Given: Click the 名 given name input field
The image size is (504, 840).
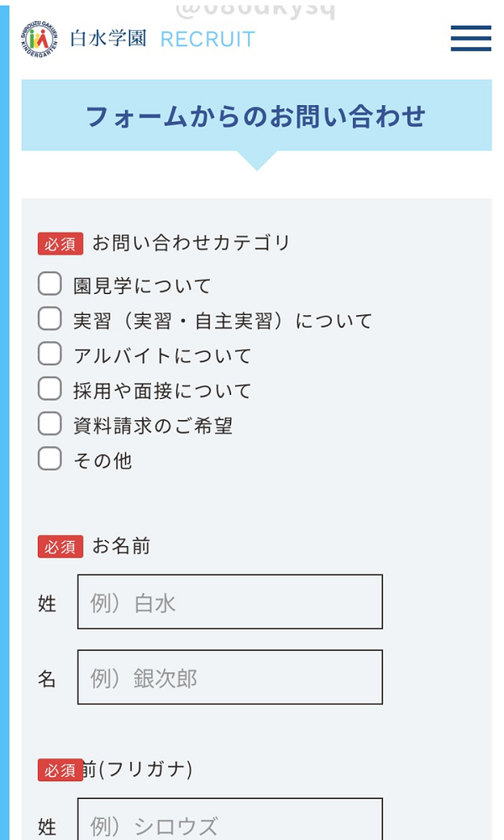Looking at the screenshot, I should [x=229, y=677].
